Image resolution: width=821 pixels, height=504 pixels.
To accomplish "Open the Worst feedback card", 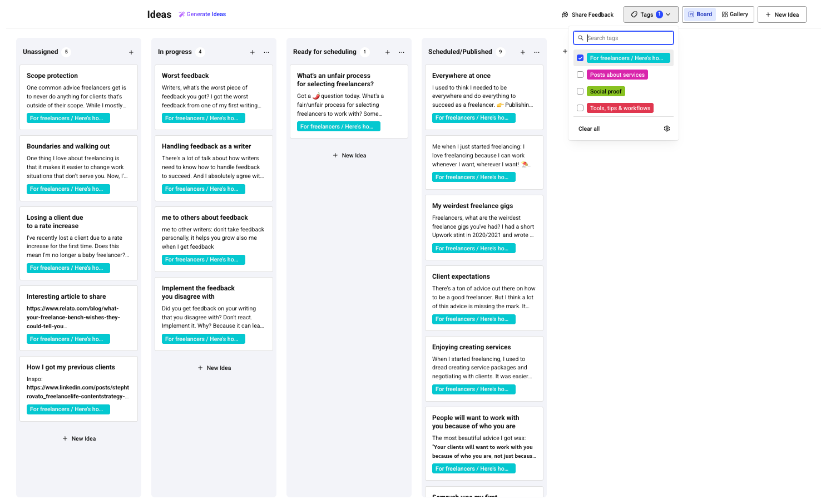I will pyautogui.click(x=214, y=97).
